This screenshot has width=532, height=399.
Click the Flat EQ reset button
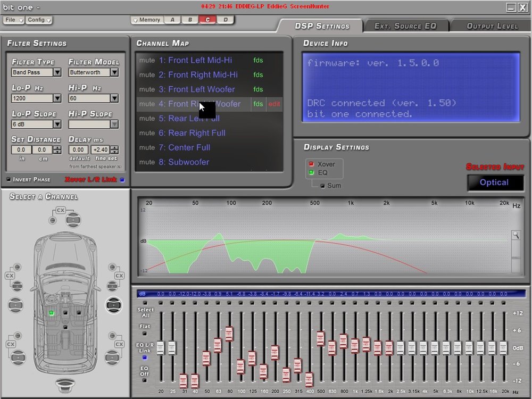pyautogui.click(x=145, y=334)
